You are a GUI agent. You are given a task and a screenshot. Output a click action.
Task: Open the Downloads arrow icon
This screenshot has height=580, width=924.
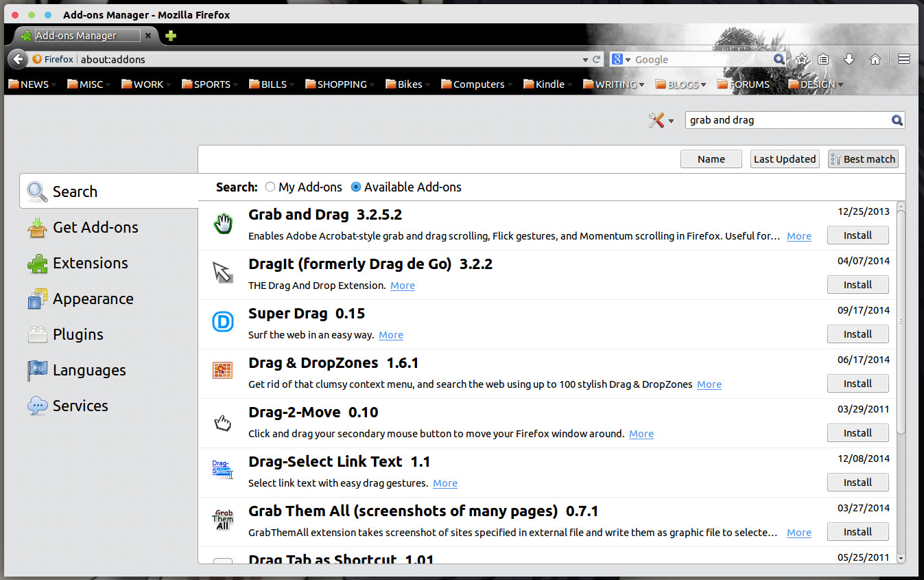[x=849, y=60]
